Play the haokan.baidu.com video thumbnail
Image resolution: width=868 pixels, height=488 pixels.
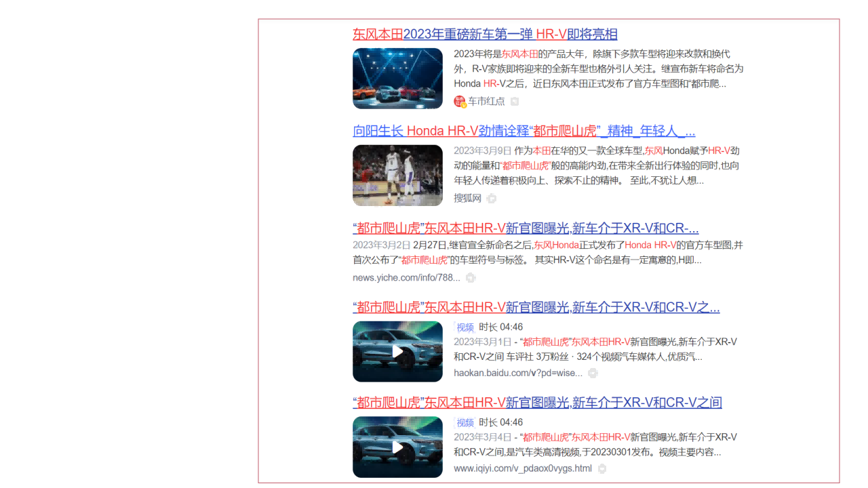(x=397, y=352)
